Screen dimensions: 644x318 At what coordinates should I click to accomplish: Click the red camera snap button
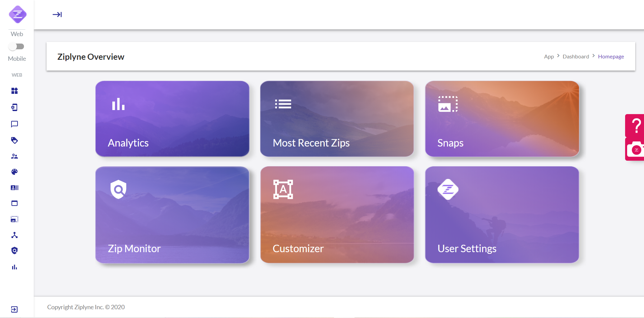click(635, 149)
